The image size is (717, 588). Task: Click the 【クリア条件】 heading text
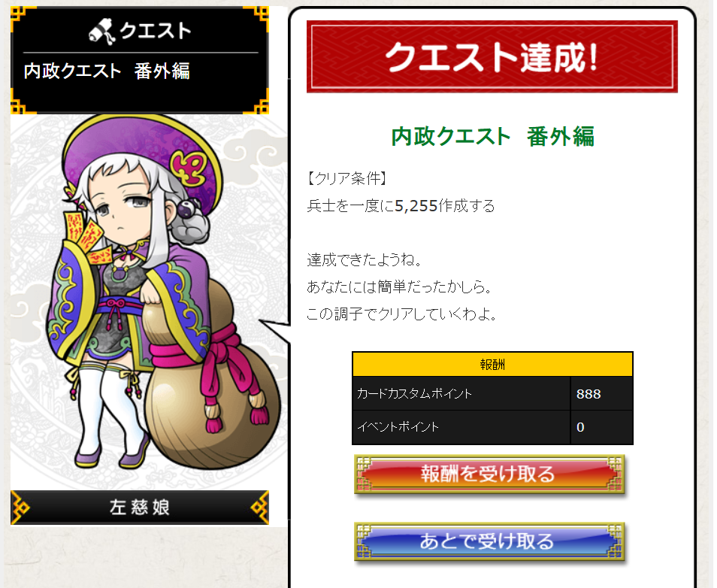click(347, 178)
